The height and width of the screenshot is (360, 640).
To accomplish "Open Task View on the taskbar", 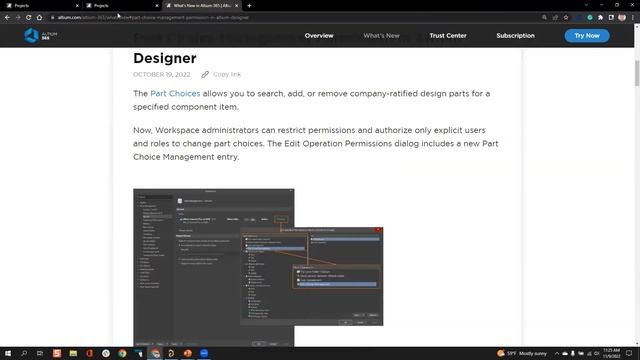I will [x=40, y=353].
